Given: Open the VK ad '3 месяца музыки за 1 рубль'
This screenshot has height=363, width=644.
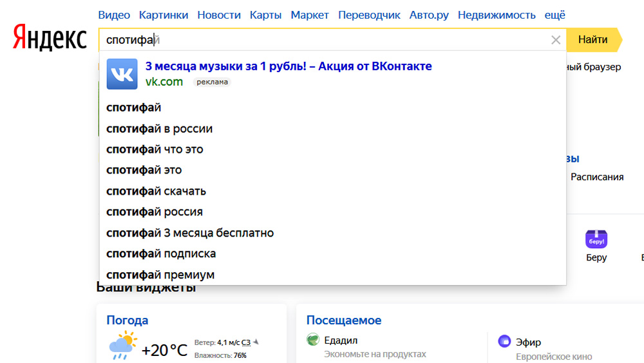Looking at the screenshot, I should pos(289,66).
